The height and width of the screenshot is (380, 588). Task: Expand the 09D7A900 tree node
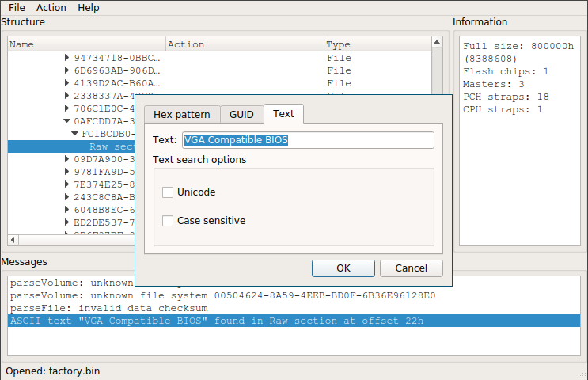point(66,159)
